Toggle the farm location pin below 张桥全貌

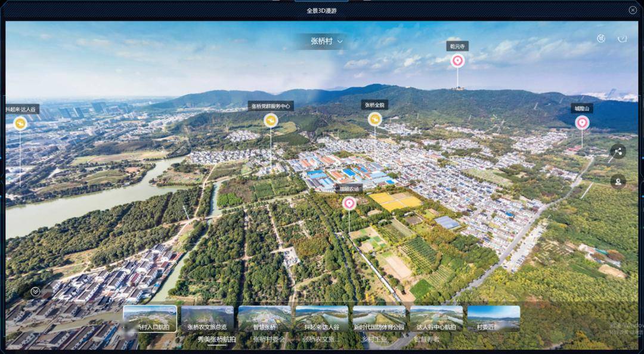[x=349, y=202]
